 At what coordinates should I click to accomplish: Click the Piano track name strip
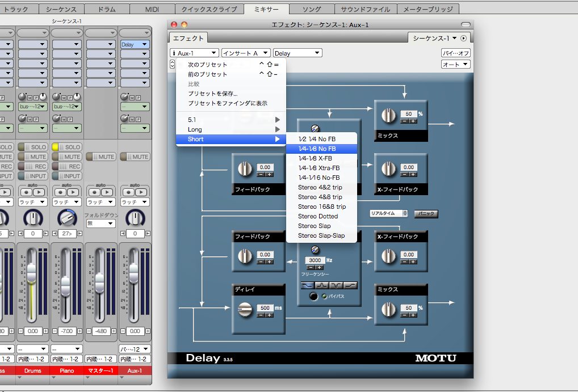(x=67, y=370)
